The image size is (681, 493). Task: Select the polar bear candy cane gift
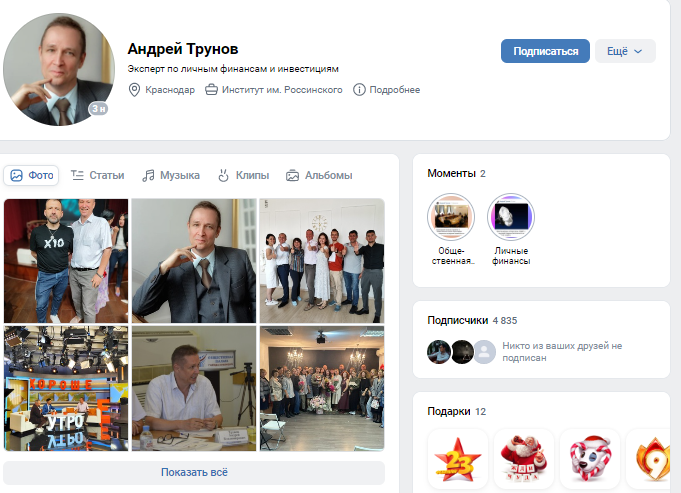point(590,459)
